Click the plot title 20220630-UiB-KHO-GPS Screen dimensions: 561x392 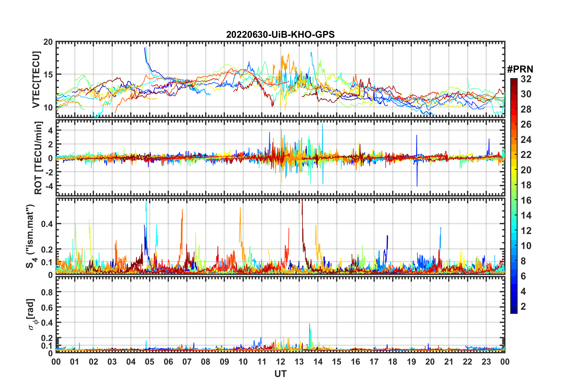coord(280,35)
